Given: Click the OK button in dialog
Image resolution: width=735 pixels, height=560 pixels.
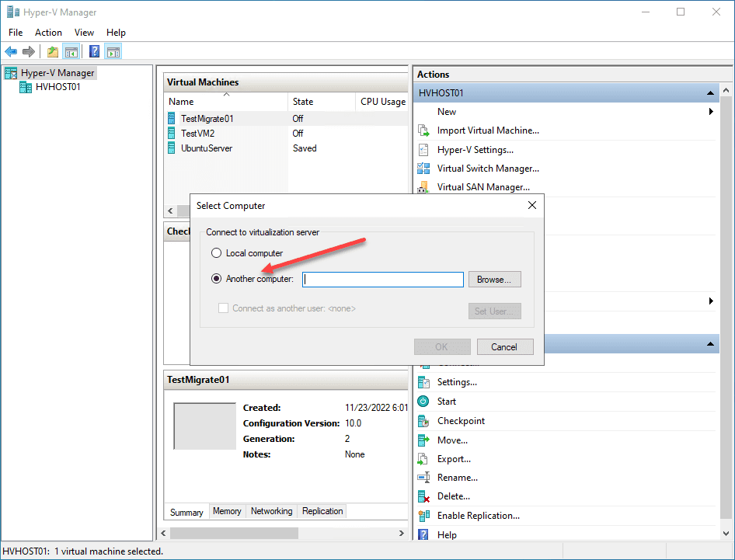Looking at the screenshot, I should coord(442,347).
